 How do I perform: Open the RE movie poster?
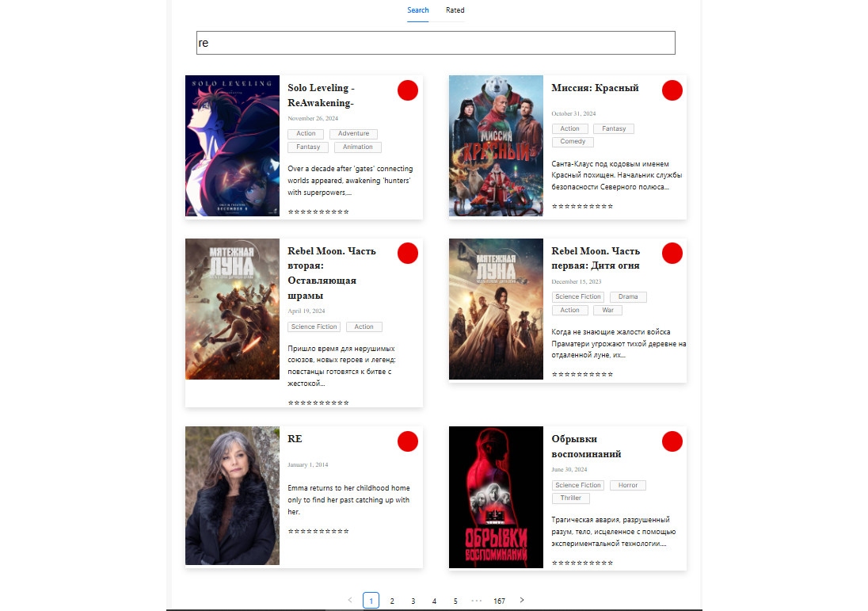click(233, 496)
